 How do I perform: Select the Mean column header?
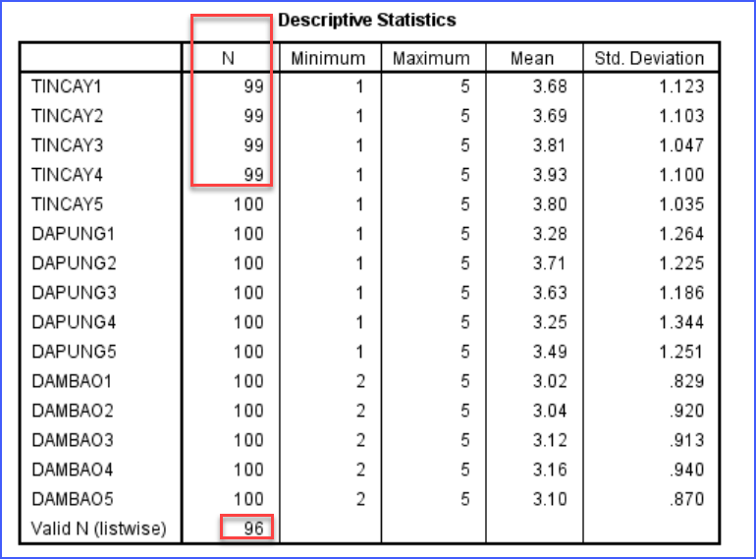coord(532,58)
